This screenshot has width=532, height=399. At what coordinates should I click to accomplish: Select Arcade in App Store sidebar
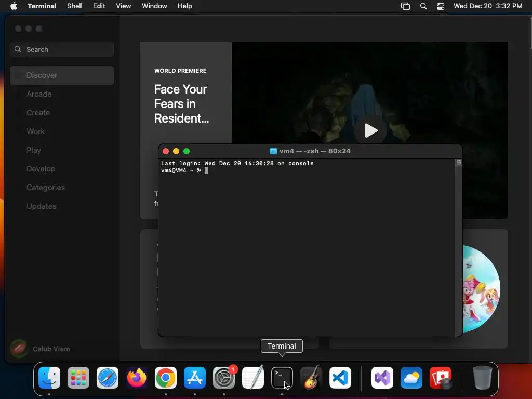pyautogui.click(x=62, y=94)
